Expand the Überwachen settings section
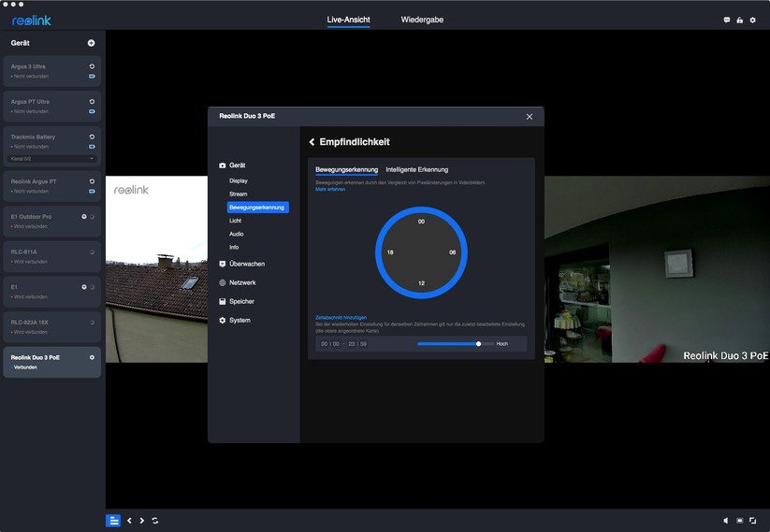The width and height of the screenshot is (770, 532). (246, 264)
